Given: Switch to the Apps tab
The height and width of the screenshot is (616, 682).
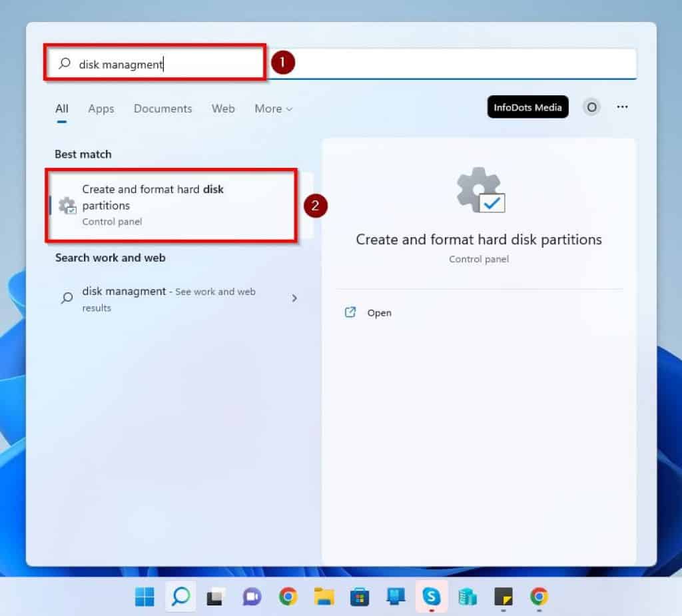Looking at the screenshot, I should (101, 109).
